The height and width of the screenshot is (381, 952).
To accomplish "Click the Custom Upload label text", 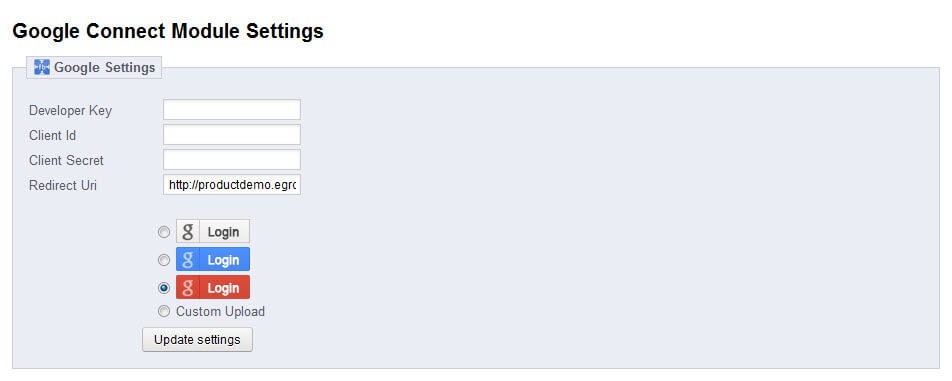I will tap(220, 311).
